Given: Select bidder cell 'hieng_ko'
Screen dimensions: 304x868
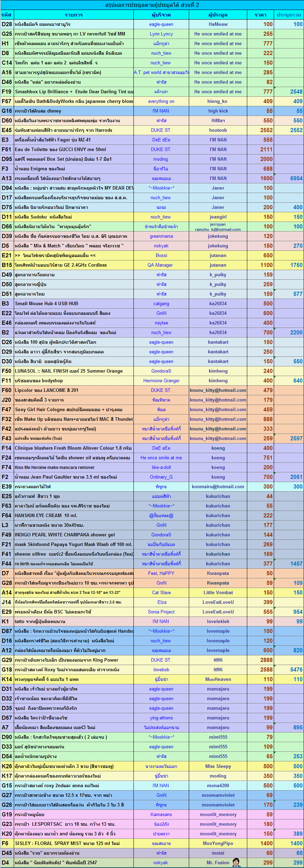Looking at the screenshot, I should click(x=218, y=101).
